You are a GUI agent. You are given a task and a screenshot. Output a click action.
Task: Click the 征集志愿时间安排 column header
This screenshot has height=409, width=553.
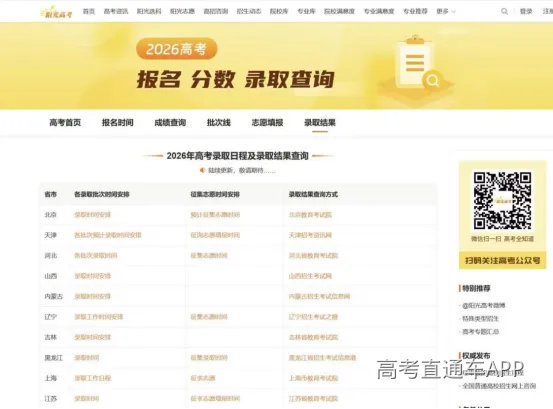coord(215,194)
